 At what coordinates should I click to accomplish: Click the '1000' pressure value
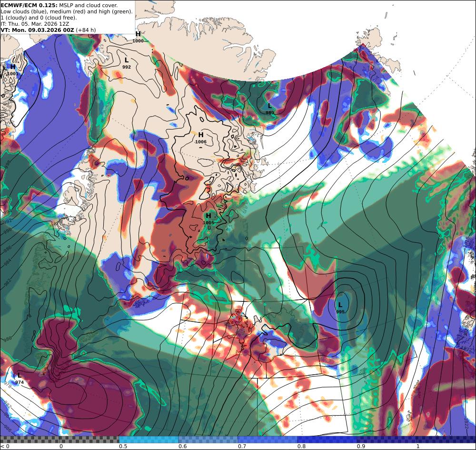pyautogui.click(x=138, y=41)
